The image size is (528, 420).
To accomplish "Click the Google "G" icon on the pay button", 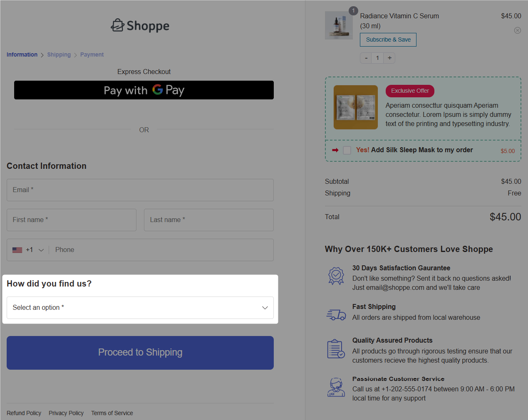I will point(158,90).
